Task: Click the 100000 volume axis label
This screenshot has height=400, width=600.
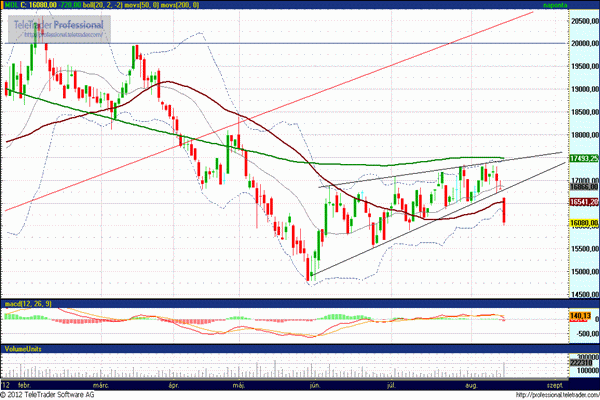Action: (x=588, y=371)
